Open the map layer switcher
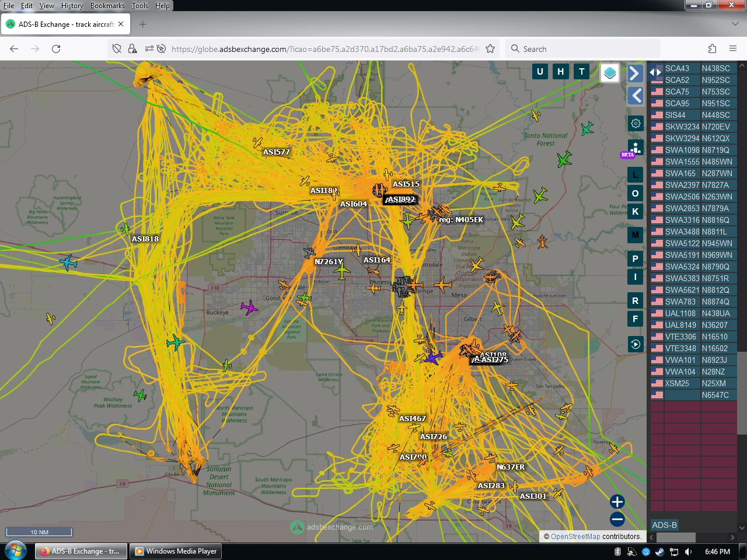This screenshot has height=560, width=747. click(x=610, y=73)
